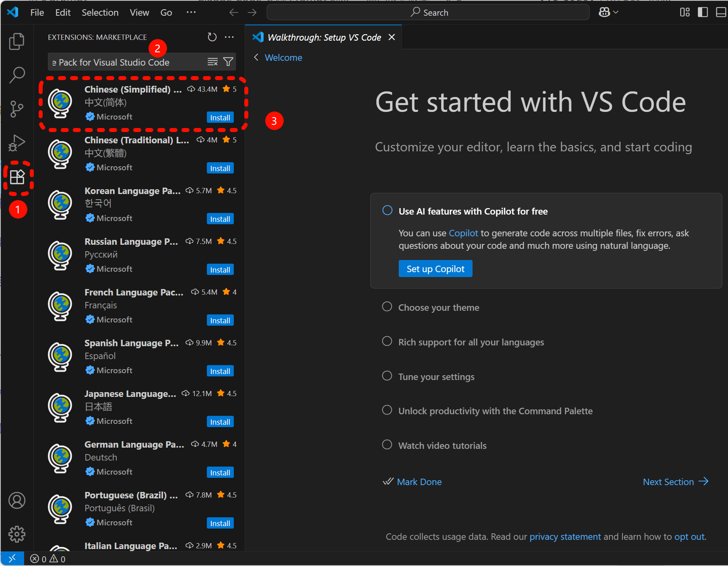The image size is (728, 566).
Task: Select the Tune your settings step
Action: 436,377
